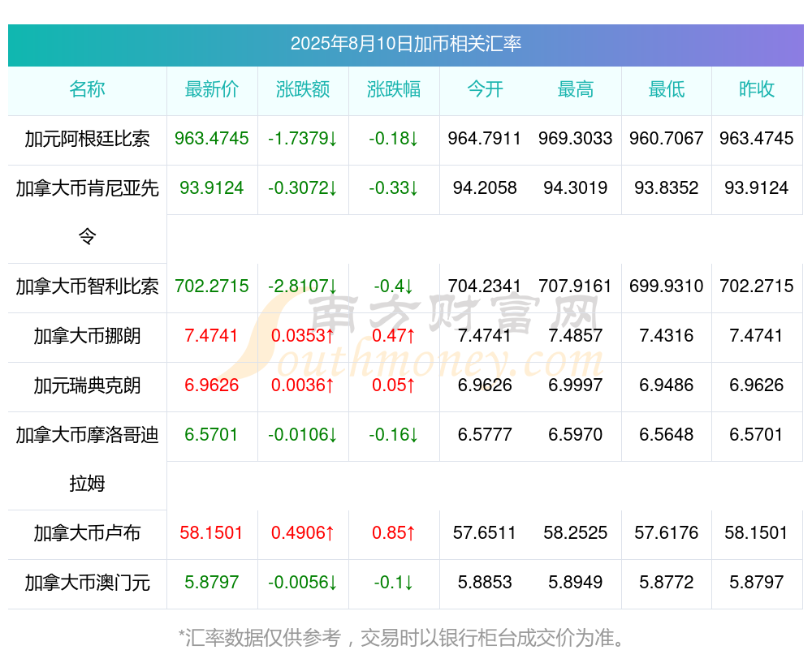Image resolution: width=812 pixels, height=663 pixels.
Task: Click the change value -0.3072↓
Action: [303, 188]
